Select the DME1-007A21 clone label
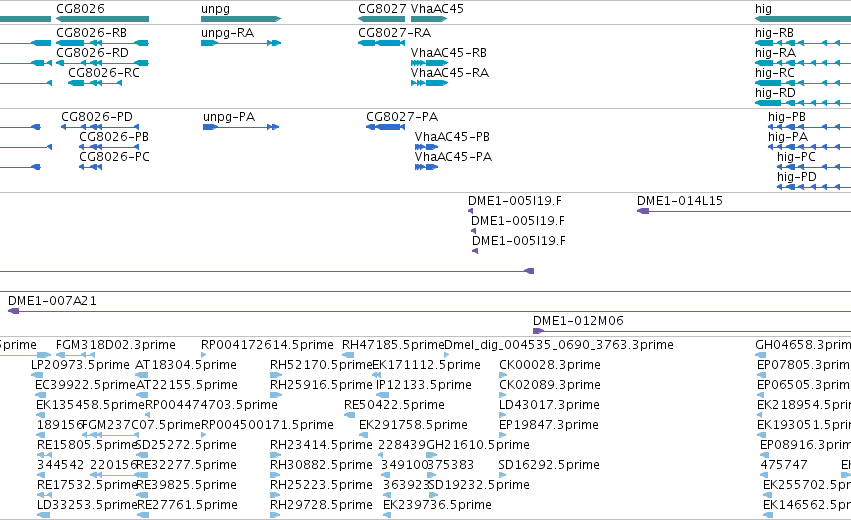 pyautogui.click(x=52, y=301)
